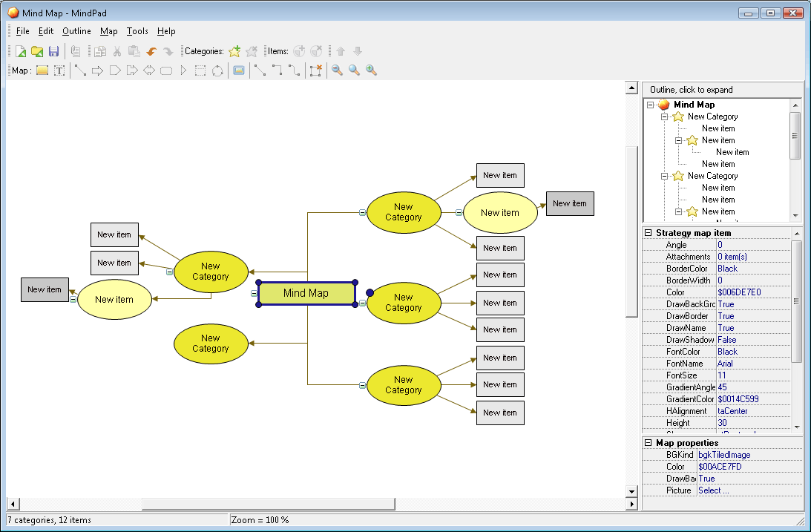Collapse the Mind Map root tree node
Image resolution: width=811 pixels, height=532 pixels.
[651, 105]
